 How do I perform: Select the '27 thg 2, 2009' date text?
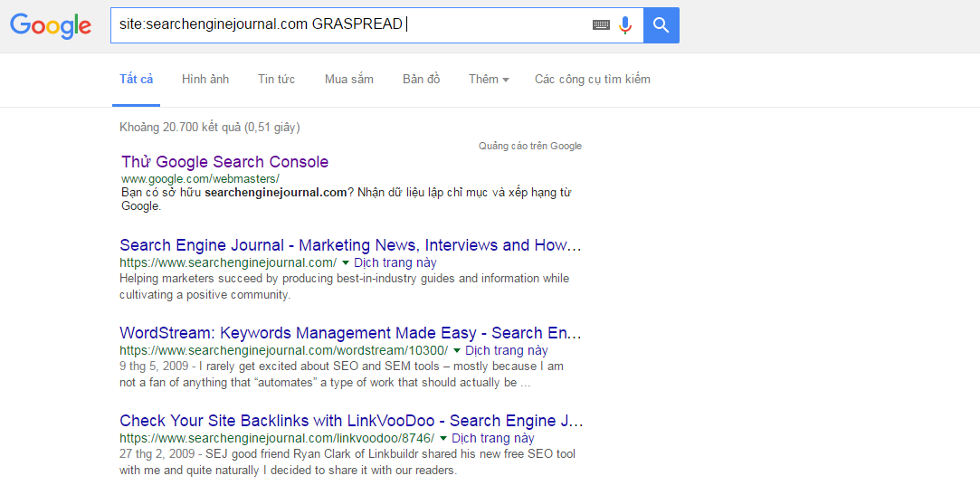pyautogui.click(x=157, y=454)
